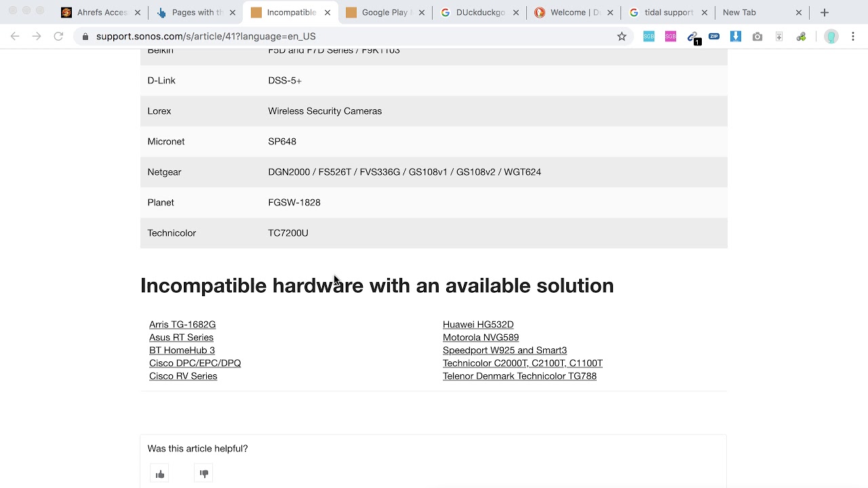This screenshot has width=868, height=488.
Task: Open the Motorola NVG589 link
Action: click(481, 338)
